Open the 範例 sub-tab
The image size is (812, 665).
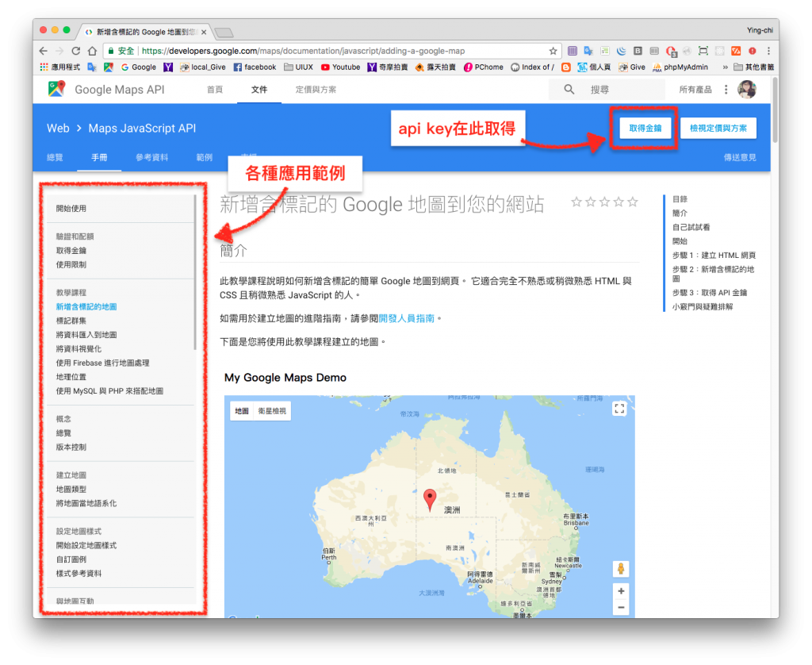[x=205, y=157]
